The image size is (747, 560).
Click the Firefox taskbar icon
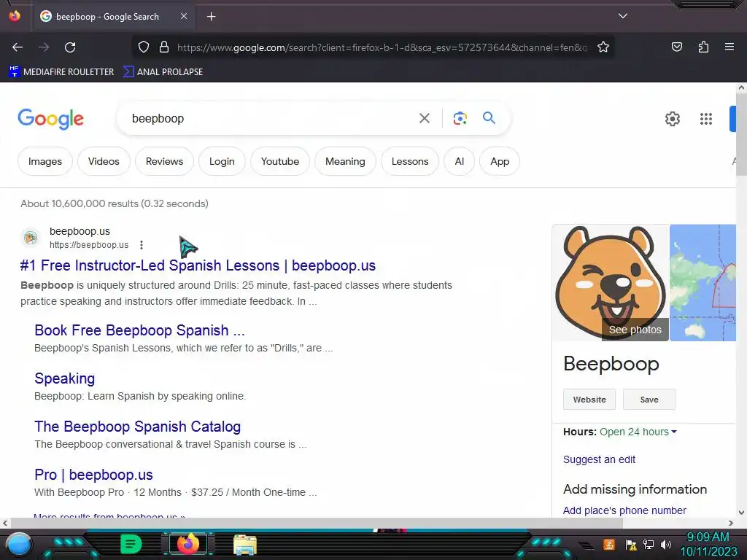[187, 544]
